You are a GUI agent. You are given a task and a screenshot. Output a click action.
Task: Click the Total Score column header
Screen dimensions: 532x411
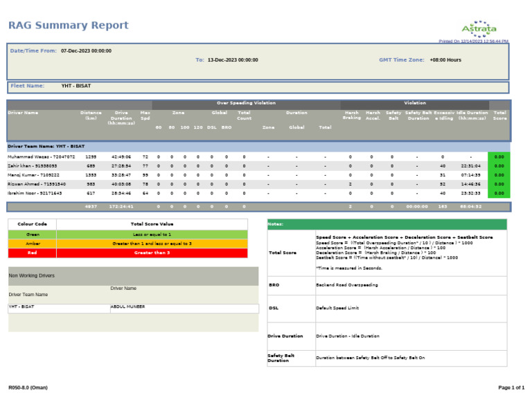coord(499,116)
